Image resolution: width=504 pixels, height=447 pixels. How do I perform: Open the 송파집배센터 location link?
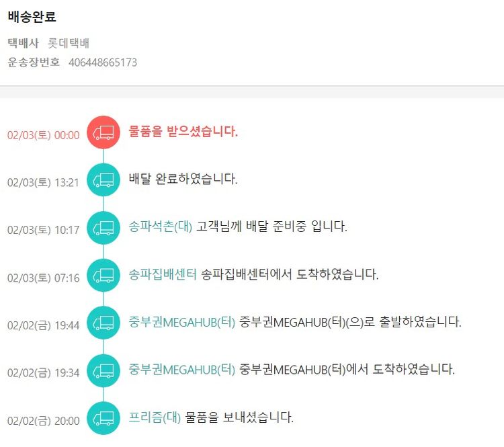click(163, 274)
